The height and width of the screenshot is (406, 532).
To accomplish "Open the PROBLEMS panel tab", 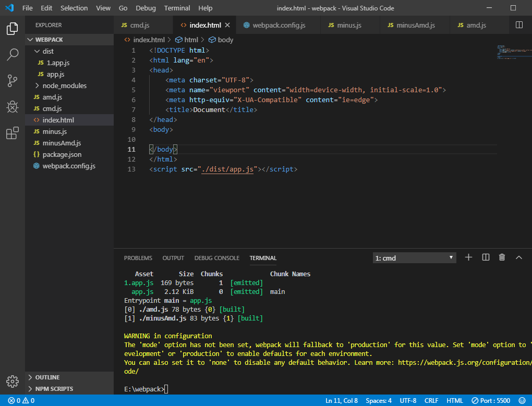I will pos(138,258).
